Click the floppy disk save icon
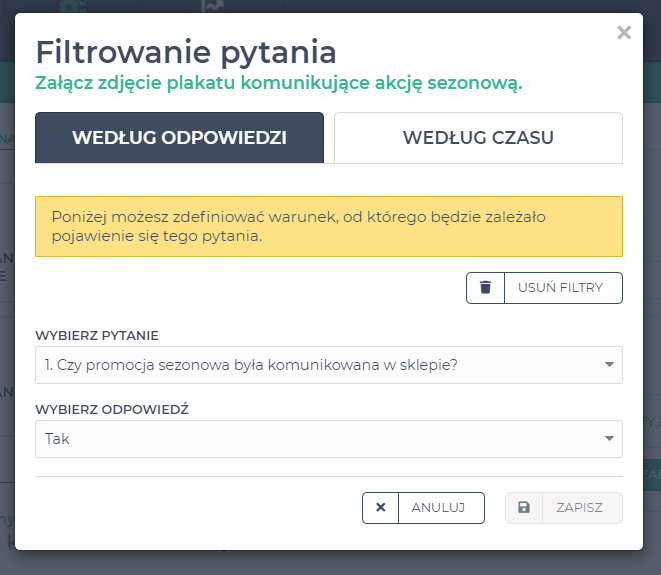661x575 pixels. 524,508
